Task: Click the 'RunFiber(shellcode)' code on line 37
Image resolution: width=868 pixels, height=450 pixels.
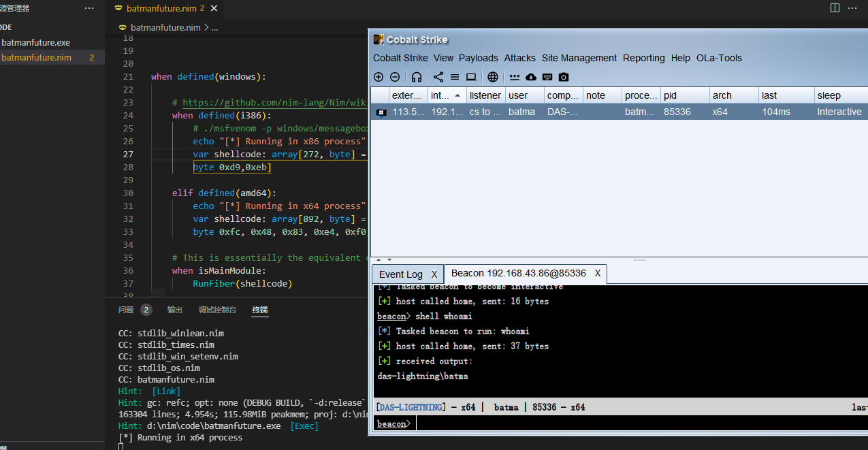Action: [x=242, y=283]
